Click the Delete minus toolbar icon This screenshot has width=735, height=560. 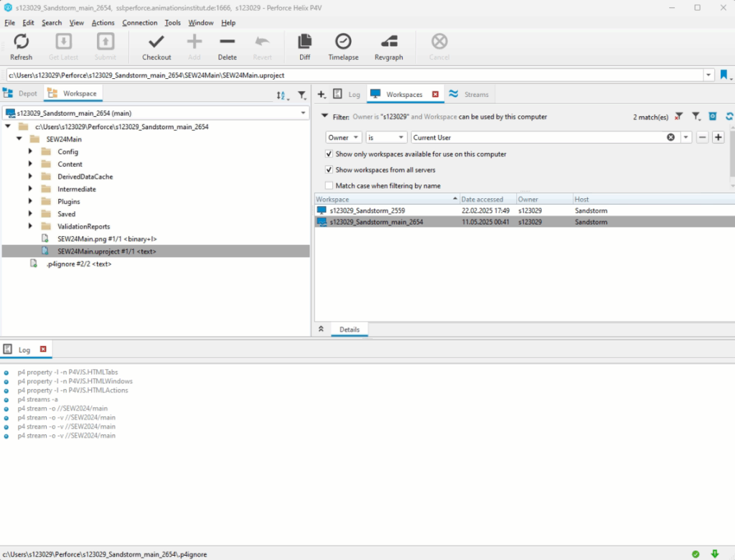click(227, 42)
